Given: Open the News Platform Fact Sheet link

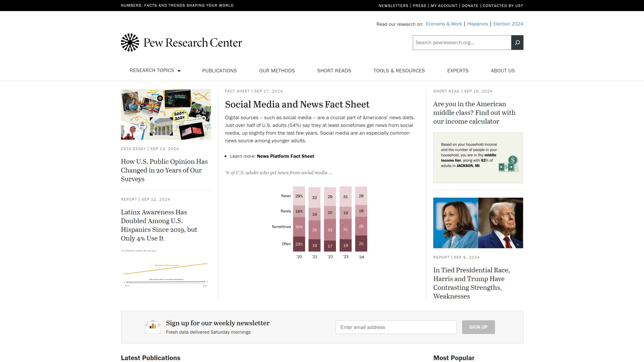Looking at the screenshot, I should 285,156.
